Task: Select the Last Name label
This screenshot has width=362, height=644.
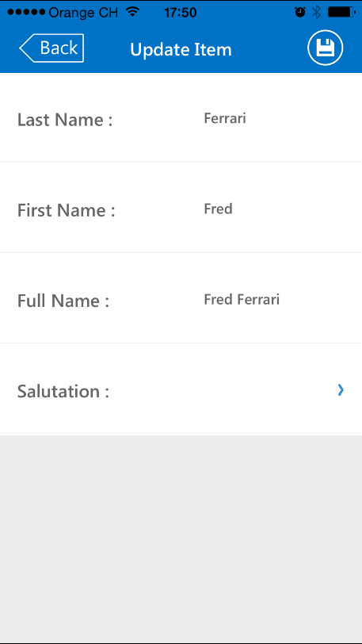Action: click(x=65, y=120)
